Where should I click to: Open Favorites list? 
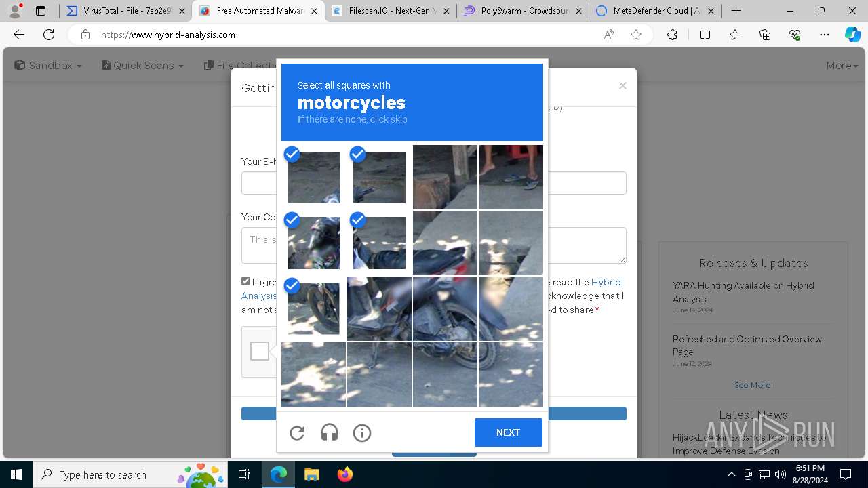coord(735,35)
